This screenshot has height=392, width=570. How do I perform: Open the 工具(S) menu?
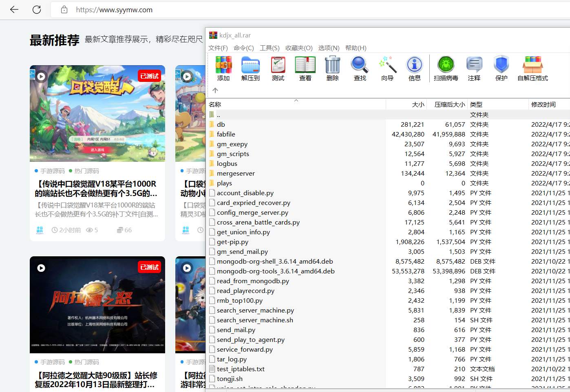coord(270,48)
